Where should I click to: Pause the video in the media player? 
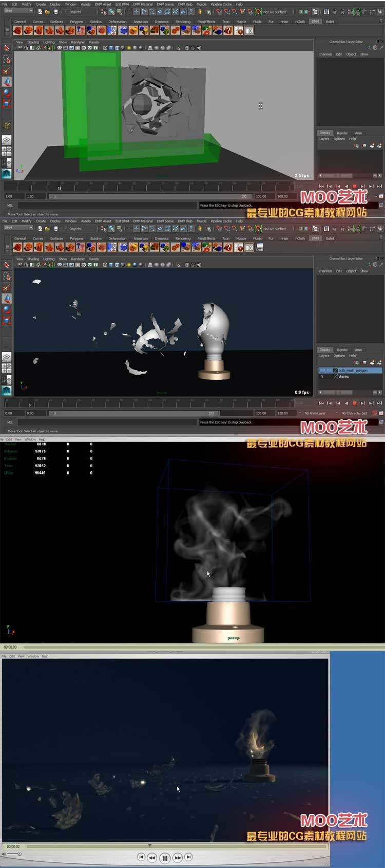tap(165, 857)
